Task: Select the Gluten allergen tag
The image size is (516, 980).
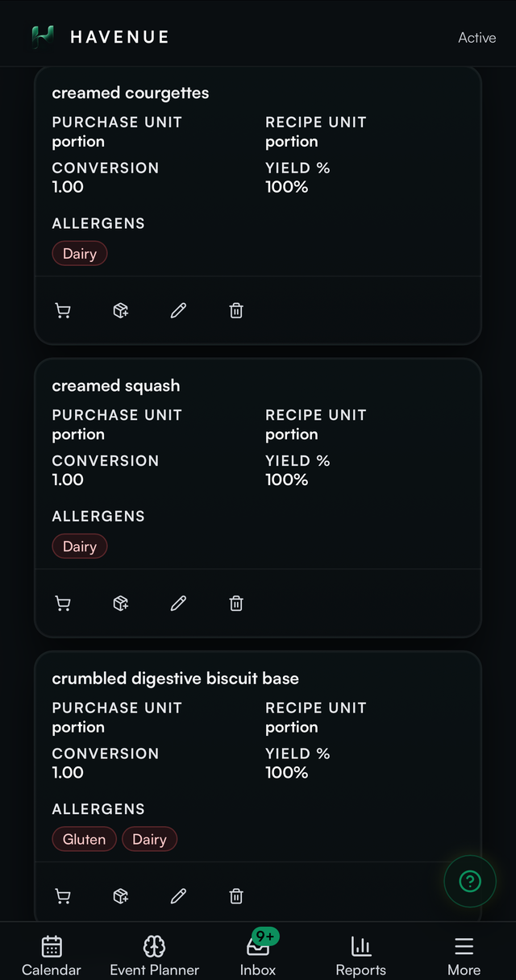Action: click(85, 839)
